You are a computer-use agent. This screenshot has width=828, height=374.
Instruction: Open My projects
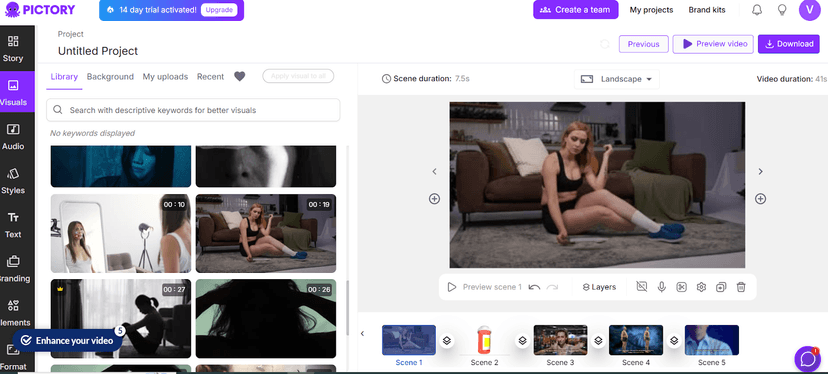[651, 10]
